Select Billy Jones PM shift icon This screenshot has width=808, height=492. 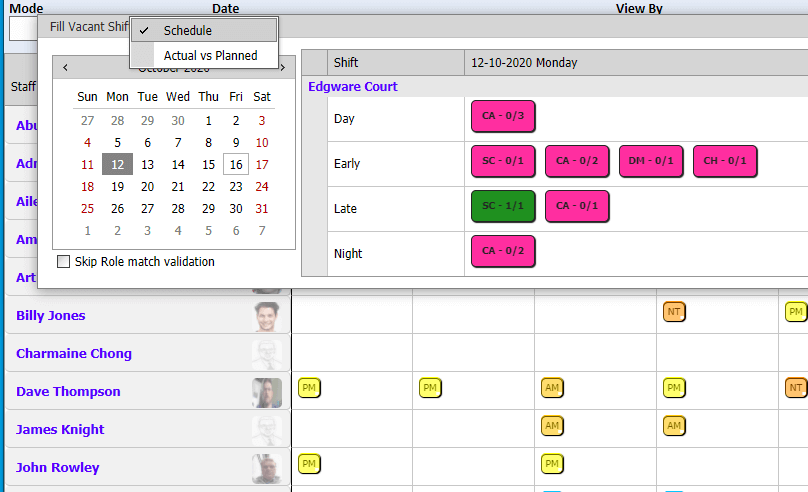(x=796, y=312)
